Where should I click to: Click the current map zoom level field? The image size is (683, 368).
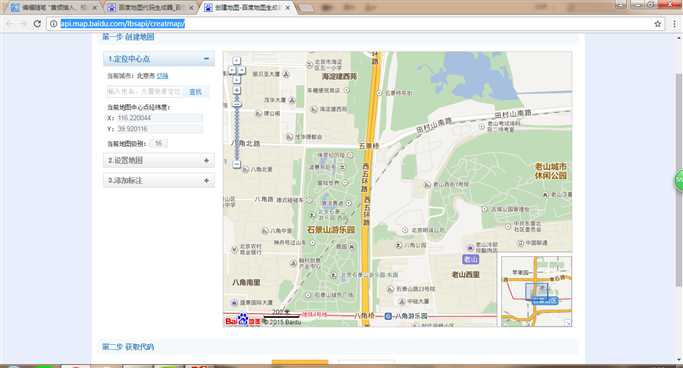[159, 143]
